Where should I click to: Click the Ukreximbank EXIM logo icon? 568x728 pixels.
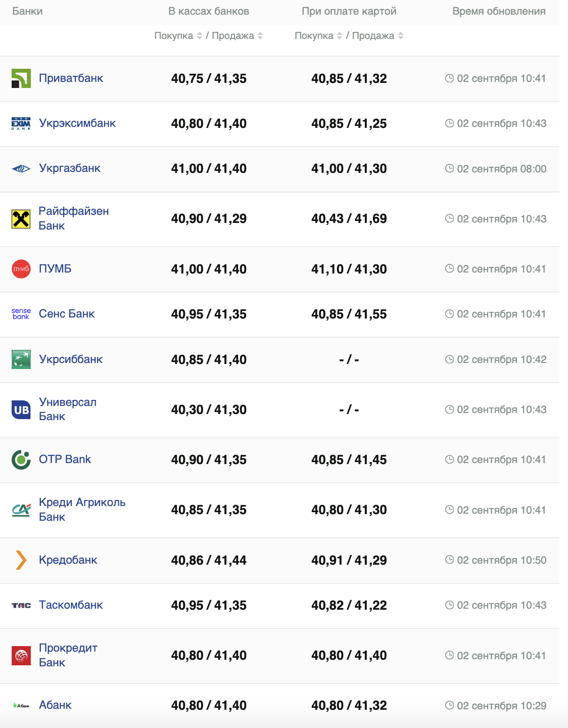(x=21, y=123)
